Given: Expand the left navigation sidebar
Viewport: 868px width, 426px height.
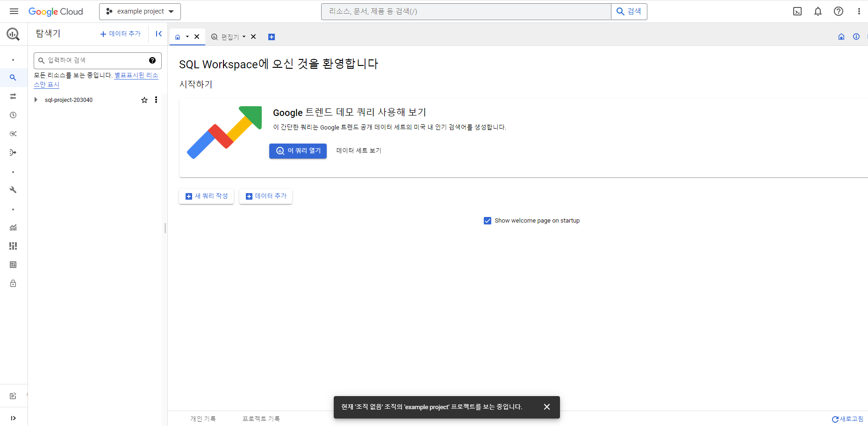Looking at the screenshot, I should [13, 418].
